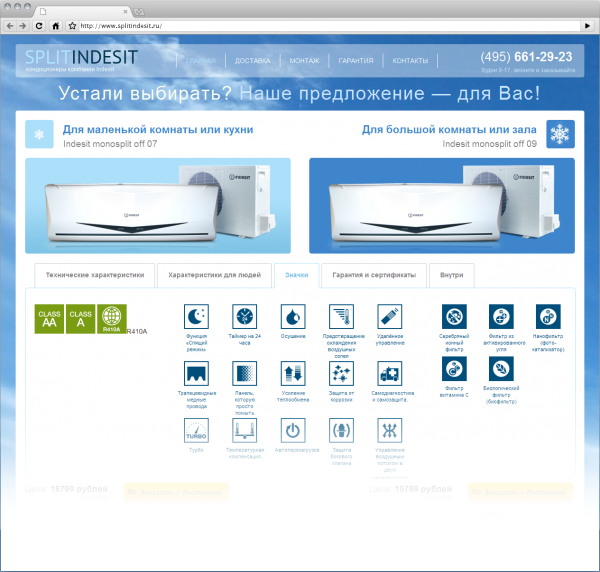
Task: Open the Гарантия и сертификаты tab
Action: tap(374, 275)
